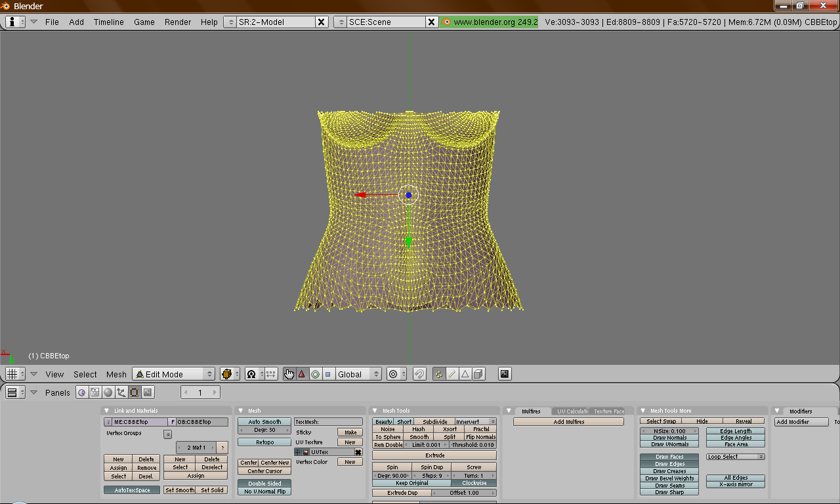Toggle Keep Original for spin
The width and height of the screenshot is (840, 504).
pyautogui.click(x=411, y=483)
